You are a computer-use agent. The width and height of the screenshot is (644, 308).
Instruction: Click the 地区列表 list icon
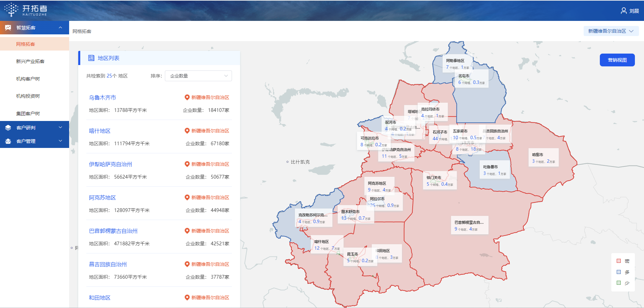point(91,58)
